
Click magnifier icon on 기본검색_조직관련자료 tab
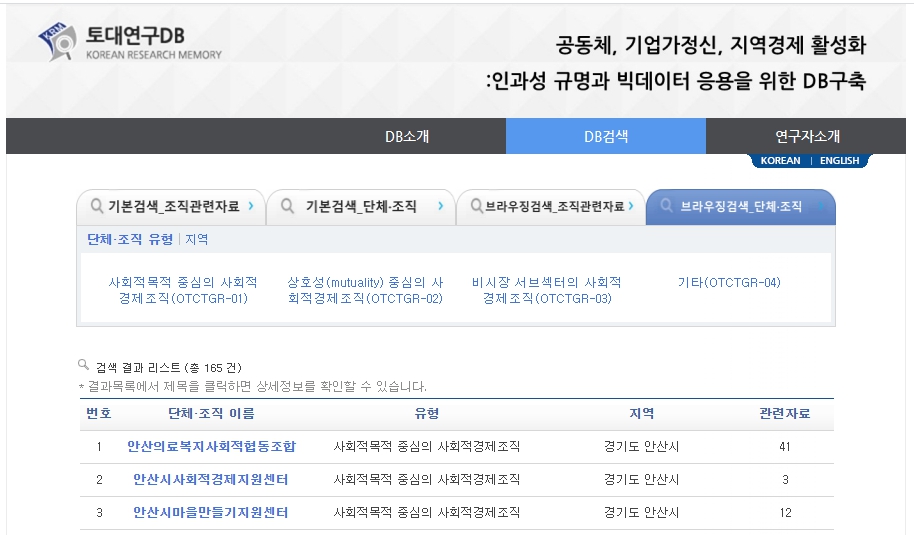(97, 207)
